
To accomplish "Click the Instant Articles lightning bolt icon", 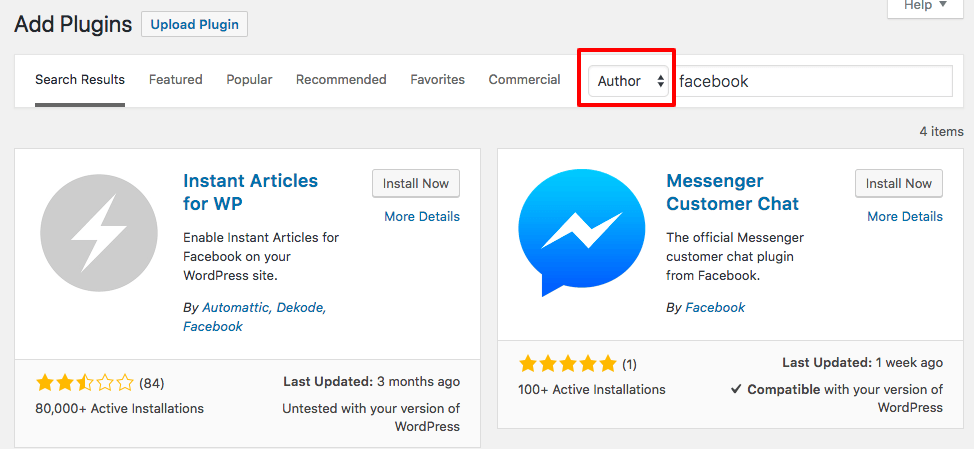I will [99, 233].
